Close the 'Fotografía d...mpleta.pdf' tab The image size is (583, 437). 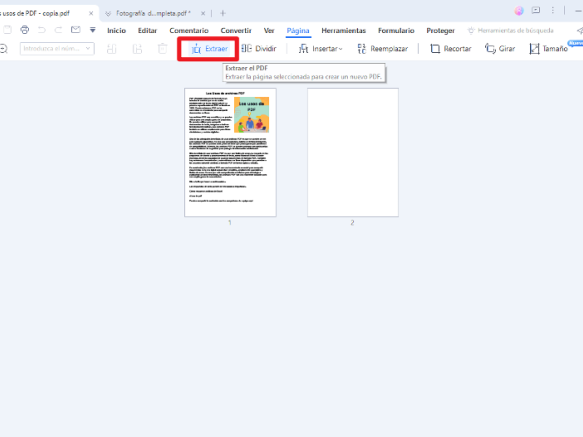coord(203,13)
